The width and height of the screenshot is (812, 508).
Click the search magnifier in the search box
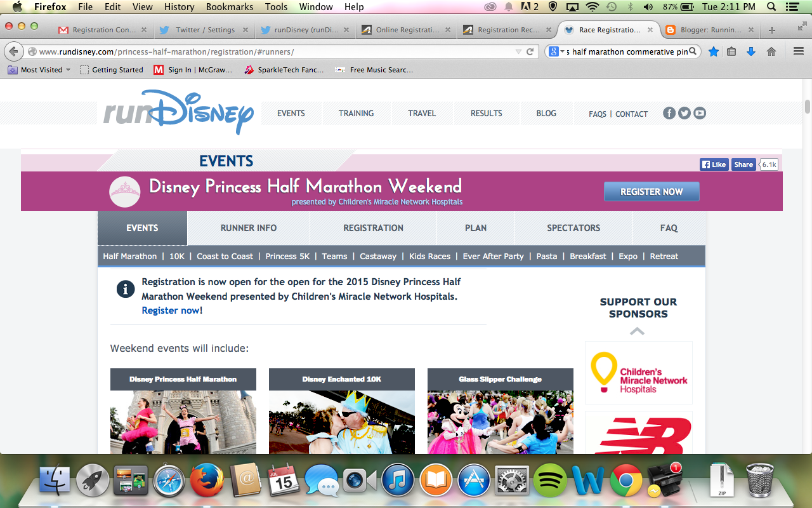tap(693, 51)
